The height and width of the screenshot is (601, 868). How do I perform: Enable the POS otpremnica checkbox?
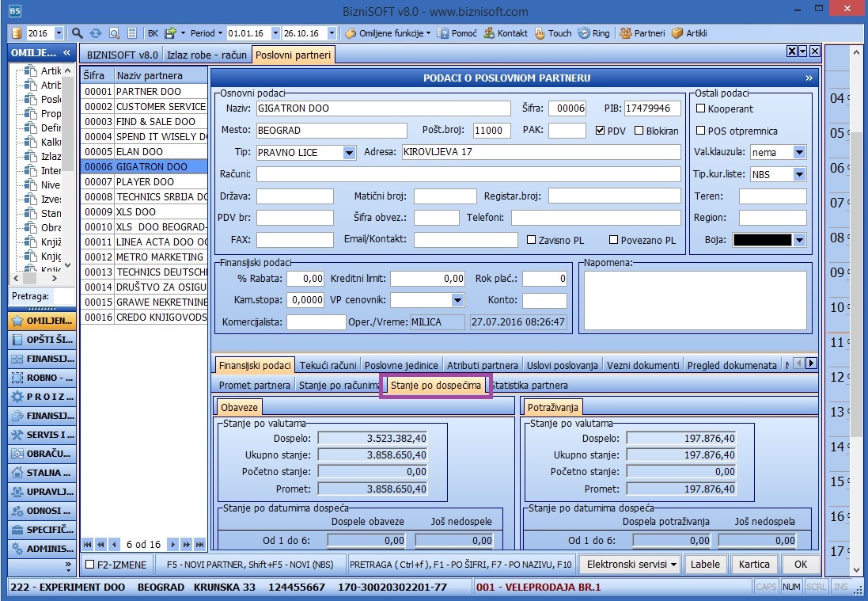tap(701, 131)
